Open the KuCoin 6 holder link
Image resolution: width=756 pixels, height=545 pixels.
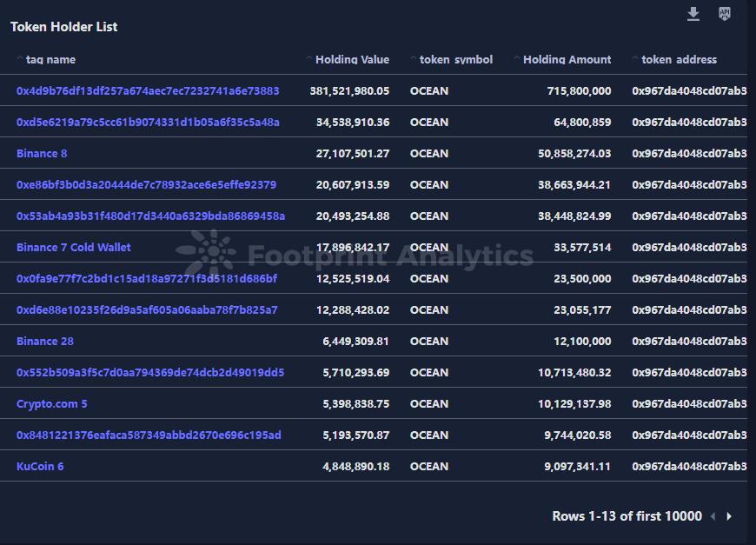pos(40,467)
